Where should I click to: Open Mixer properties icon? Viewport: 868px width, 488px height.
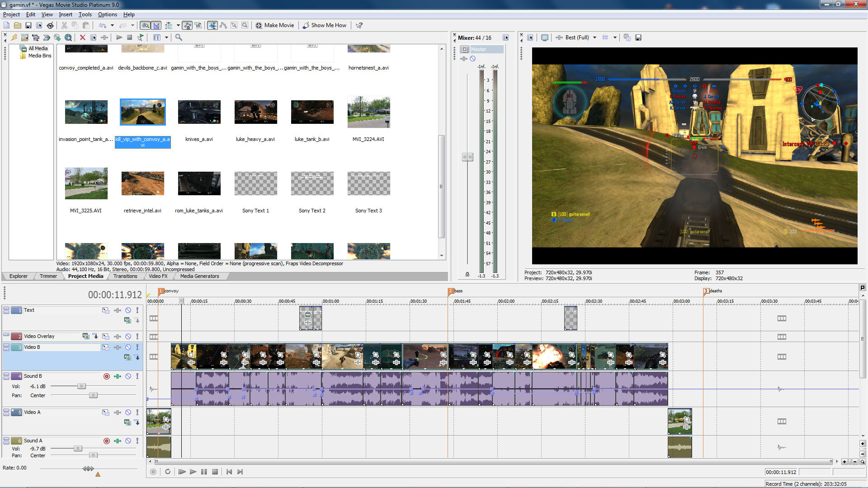[505, 38]
